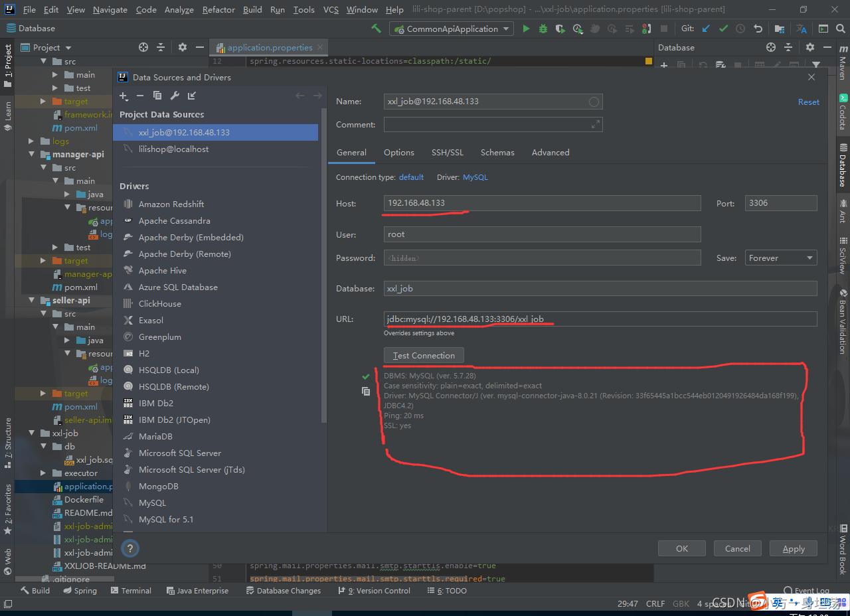Click the ClickHouse driver icon

tap(127, 303)
